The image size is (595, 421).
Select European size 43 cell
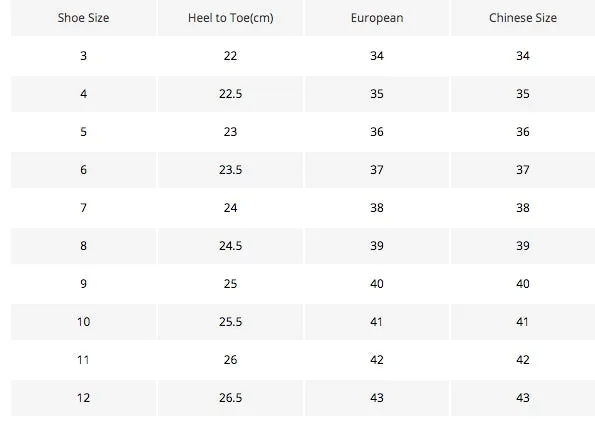[x=377, y=397]
